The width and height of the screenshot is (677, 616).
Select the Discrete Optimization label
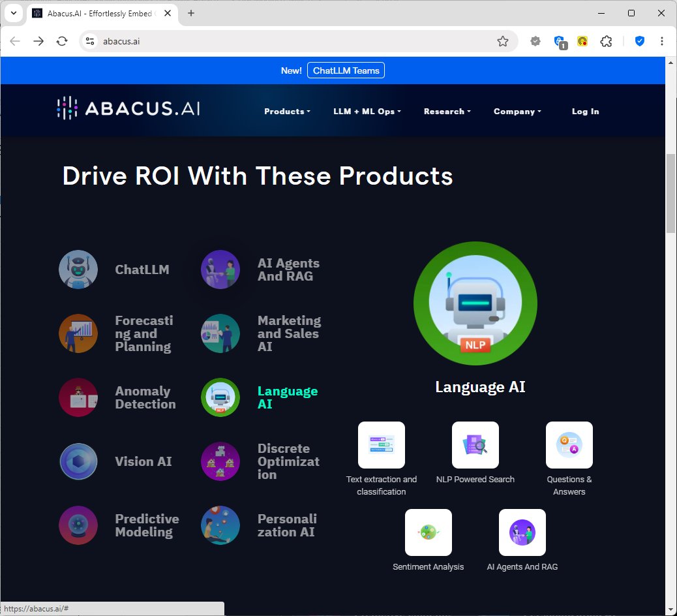[288, 461]
